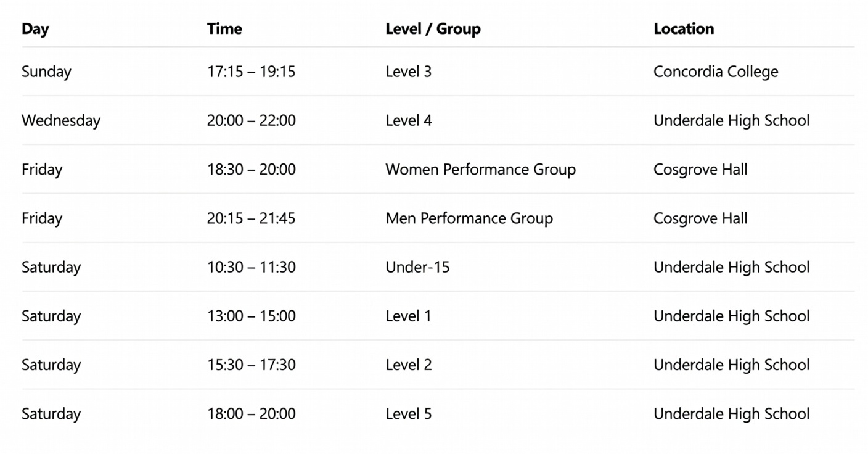Click the Time column header

pos(224,29)
